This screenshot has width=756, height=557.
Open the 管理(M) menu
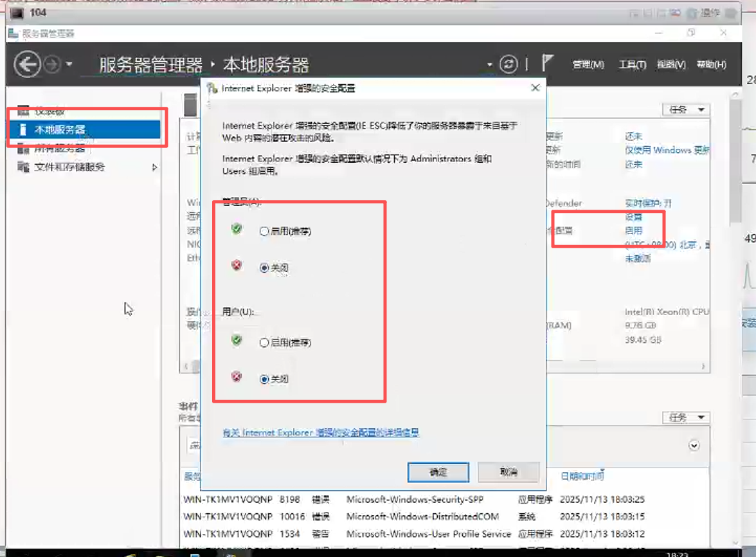coord(588,65)
